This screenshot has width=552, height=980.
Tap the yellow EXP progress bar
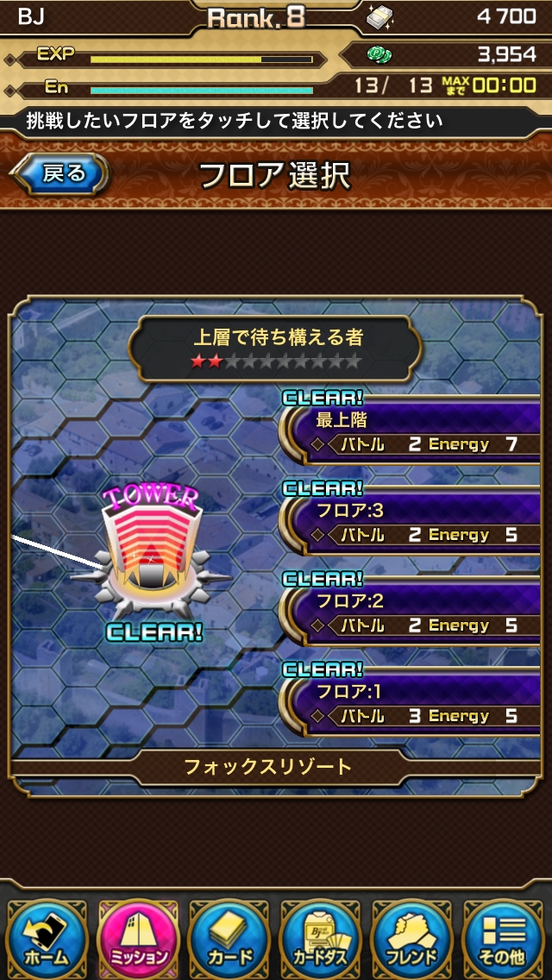click(x=201, y=60)
